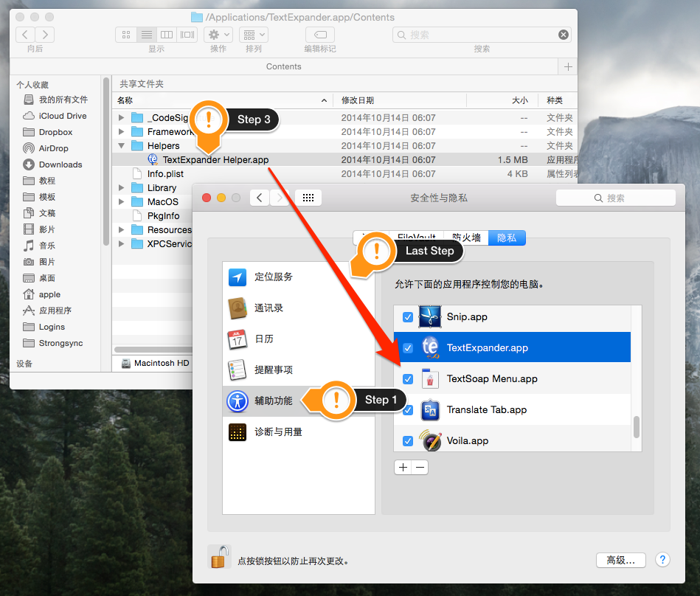Screen dimensions: 700x596
Task: Expand the Library folder
Action: tap(121, 187)
